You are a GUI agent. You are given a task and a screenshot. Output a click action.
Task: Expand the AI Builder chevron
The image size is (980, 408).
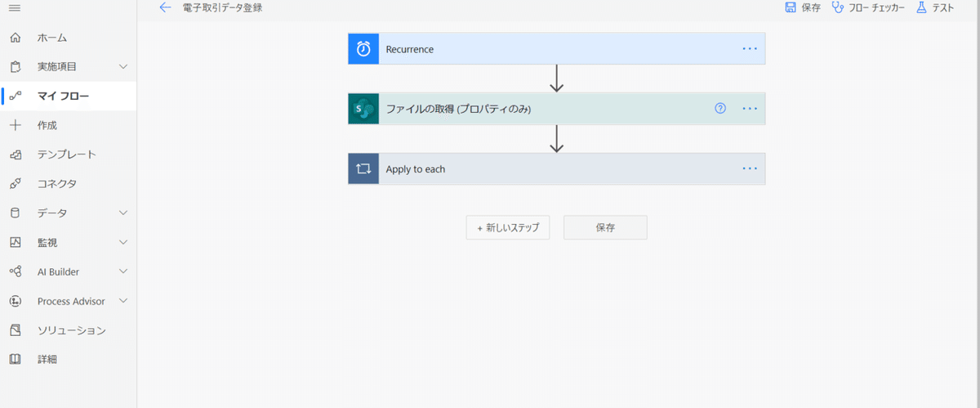point(123,271)
